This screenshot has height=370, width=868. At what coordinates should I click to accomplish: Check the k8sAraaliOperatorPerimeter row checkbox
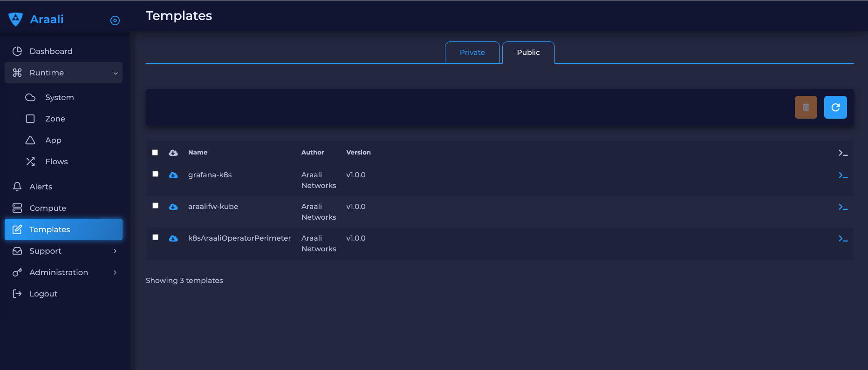pos(156,237)
